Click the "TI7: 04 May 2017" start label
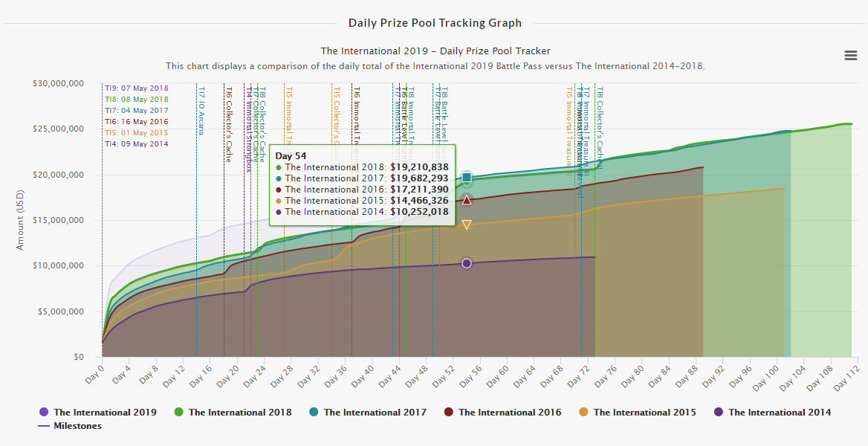The width and height of the screenshot is (868, 446). [x=137, y=110]
